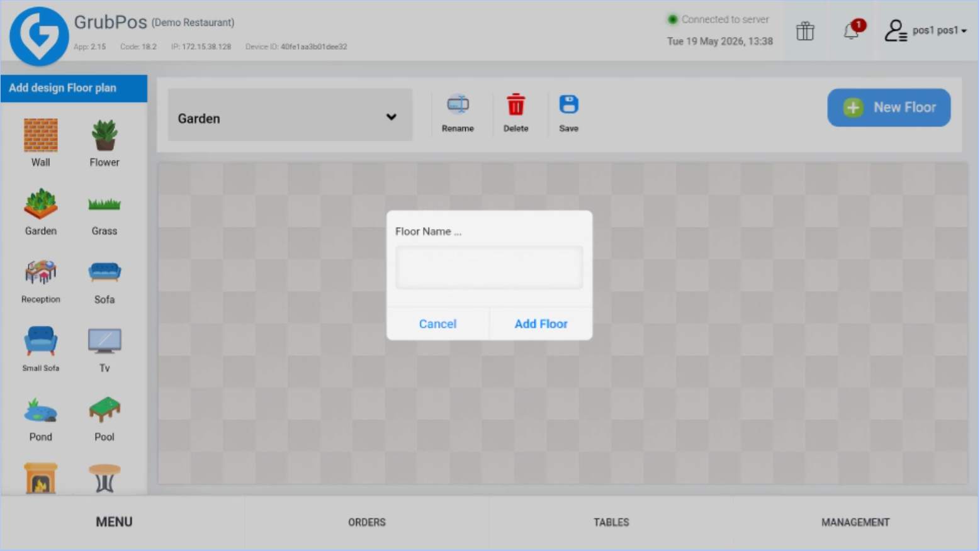Click the Add design Floor plan header

point(74,88)
